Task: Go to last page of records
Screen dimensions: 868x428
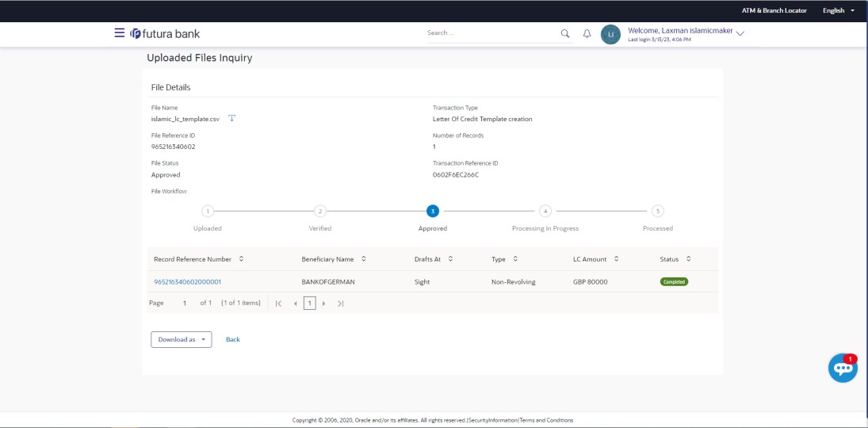Action: [340, 304]
